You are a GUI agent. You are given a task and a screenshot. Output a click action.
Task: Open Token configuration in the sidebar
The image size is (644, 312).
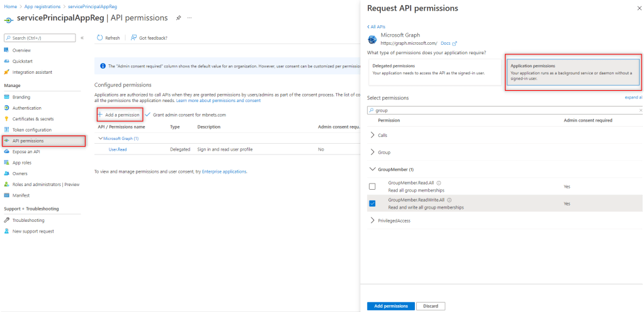(33, 129)
